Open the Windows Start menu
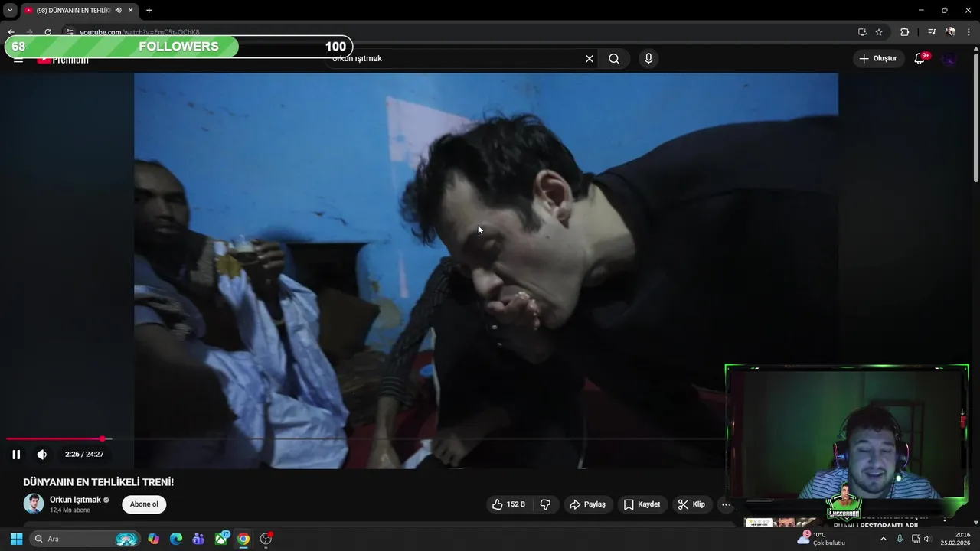The width and height of the screenshot is (980, 551). tap(16, 539)
